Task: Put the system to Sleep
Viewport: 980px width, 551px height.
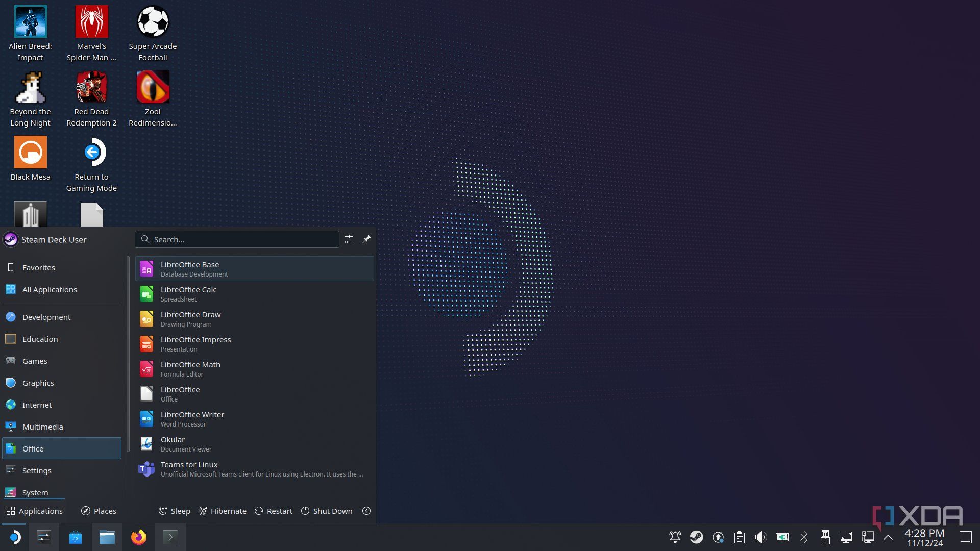Action: 175,511
